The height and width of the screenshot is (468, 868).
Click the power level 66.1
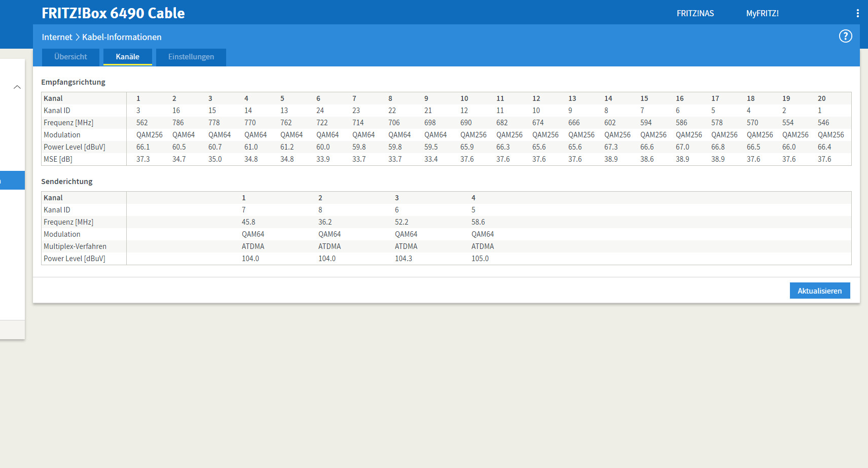point(143,147)
